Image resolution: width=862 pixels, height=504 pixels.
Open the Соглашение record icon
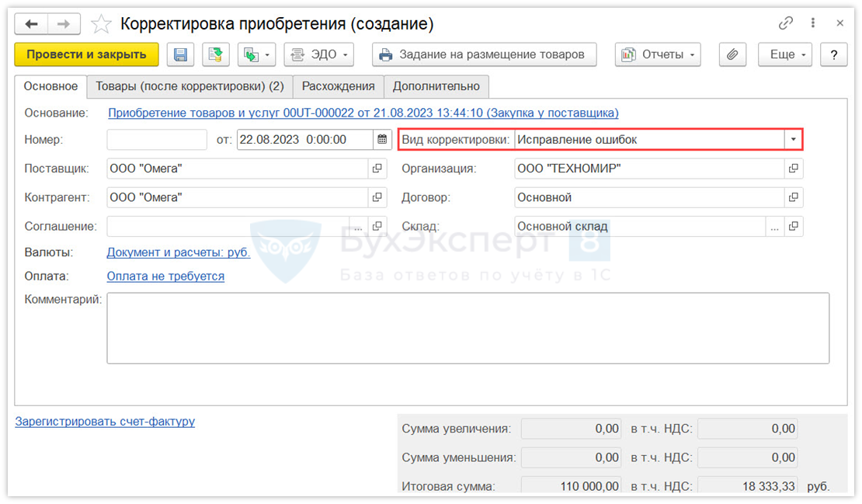377,227
